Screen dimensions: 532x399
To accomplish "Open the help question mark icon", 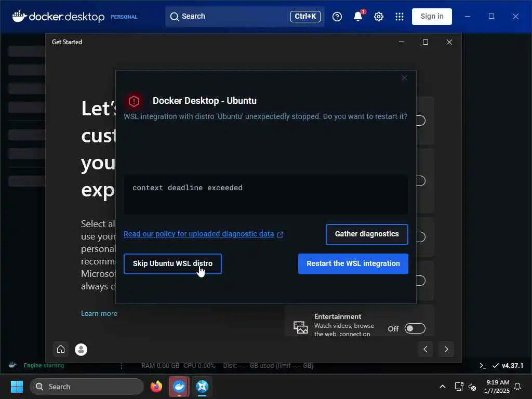I will 337,16.
